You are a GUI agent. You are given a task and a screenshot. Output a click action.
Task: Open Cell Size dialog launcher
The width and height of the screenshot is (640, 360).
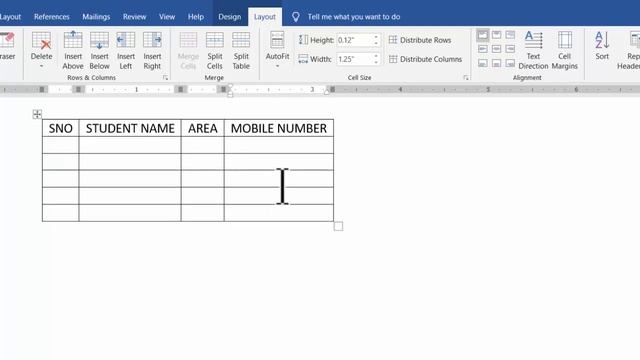pos(466,78)
